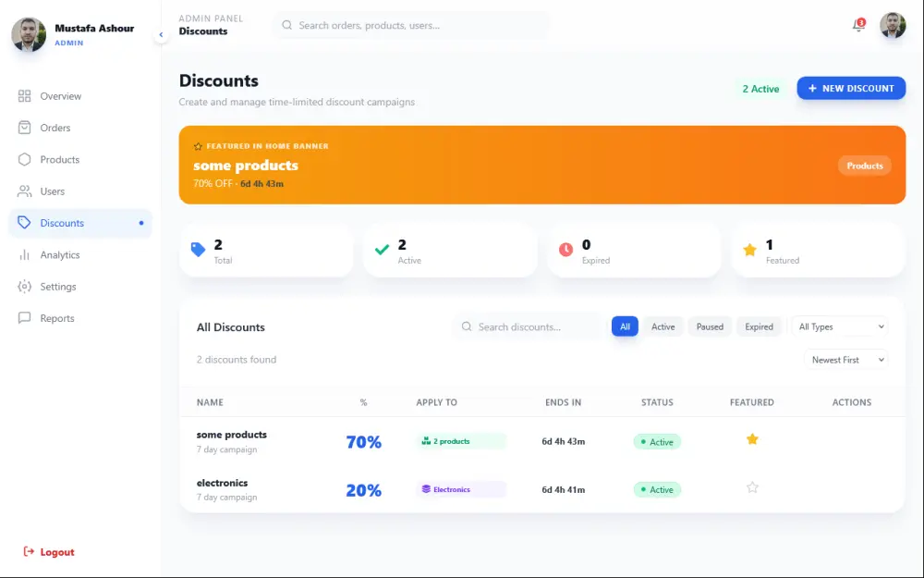This screenshot has width=924, height=578.
Task: Click the Analytics bar chart icon
Action: pos(24,255)
